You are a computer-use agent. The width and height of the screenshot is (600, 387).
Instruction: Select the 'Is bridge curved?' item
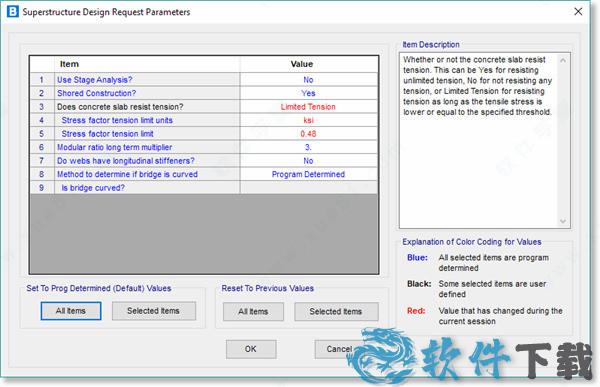click(x=147, y=188)
